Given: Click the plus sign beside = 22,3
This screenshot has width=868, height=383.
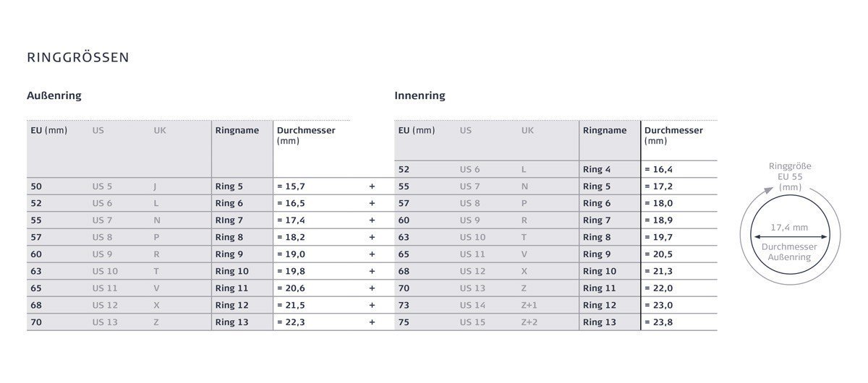Looking at the screenshot, I should (372, 322).
